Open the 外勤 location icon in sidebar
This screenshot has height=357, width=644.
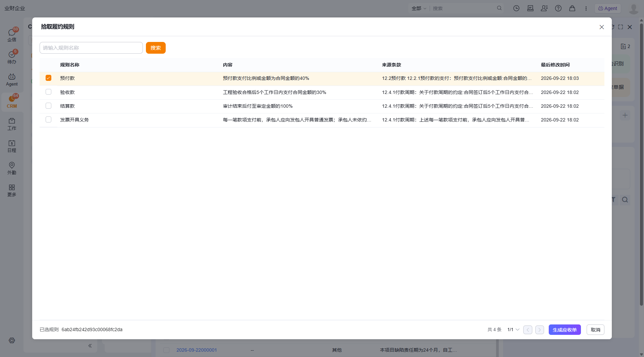pyautogui.click(x=12, y=168)
